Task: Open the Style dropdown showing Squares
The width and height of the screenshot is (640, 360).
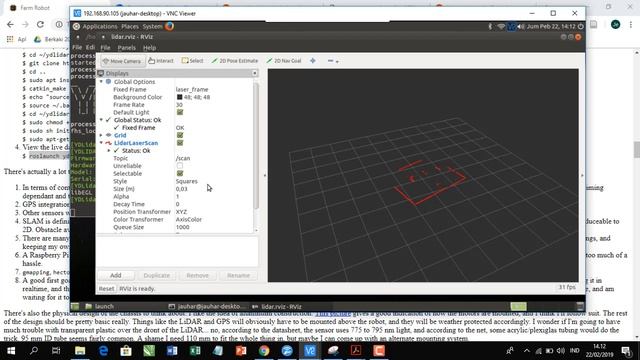Action: (x=214, y=181)
